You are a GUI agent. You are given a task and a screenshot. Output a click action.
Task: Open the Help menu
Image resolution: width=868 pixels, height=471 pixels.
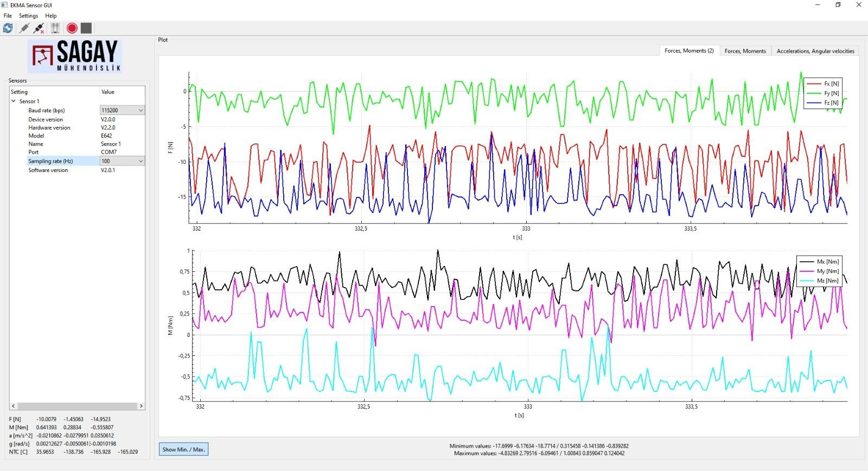click(50, 16)
